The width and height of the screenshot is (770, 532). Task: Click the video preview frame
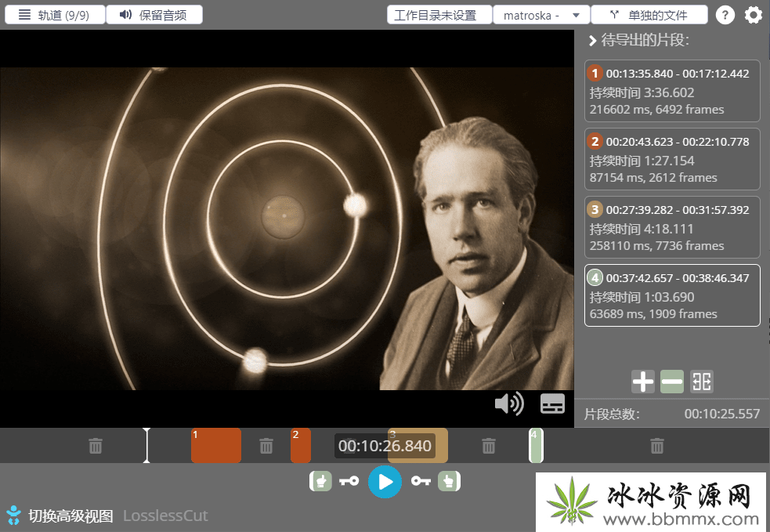pos(287,229)
